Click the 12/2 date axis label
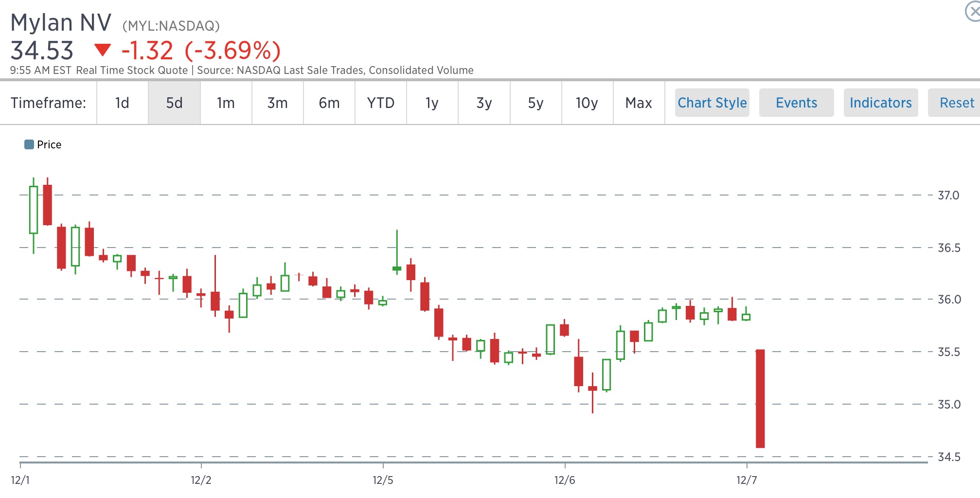The width and height of the screenshot is (980, 498). pyautogui.click(x=201, y=480)
